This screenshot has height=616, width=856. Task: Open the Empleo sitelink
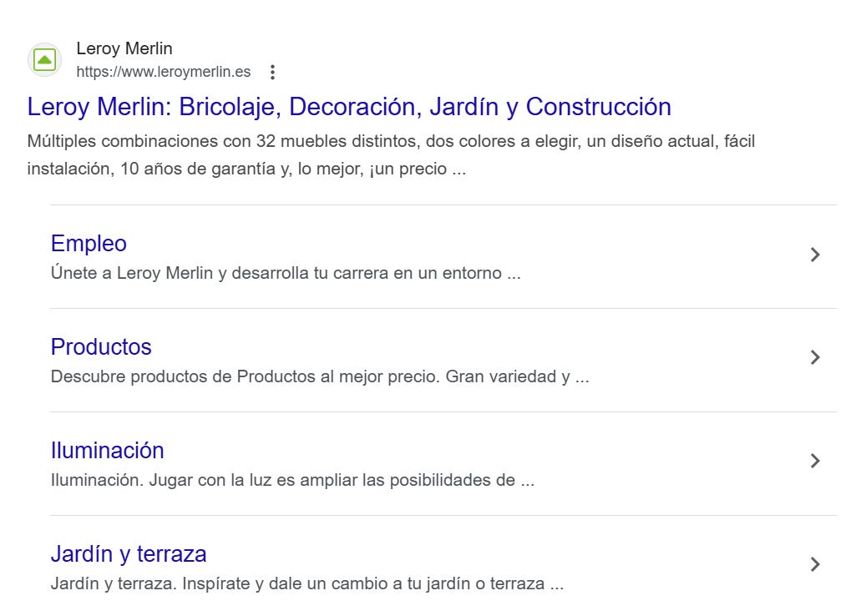89,244
